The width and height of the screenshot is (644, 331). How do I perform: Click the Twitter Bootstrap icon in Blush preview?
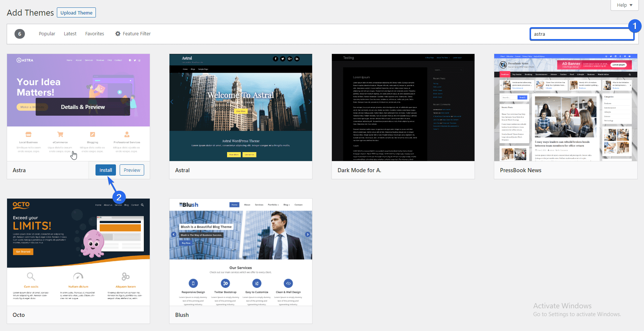point(225,283)
